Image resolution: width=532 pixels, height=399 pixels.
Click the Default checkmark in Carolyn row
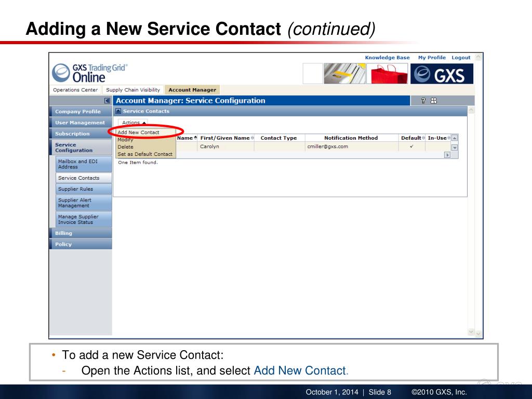[411, 146]
